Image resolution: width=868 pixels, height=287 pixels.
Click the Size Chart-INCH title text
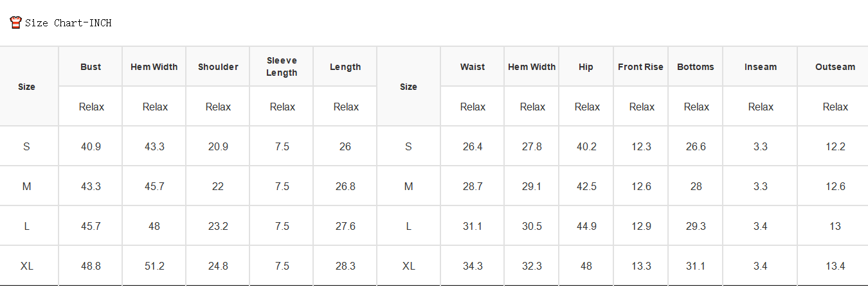point(68,23)
